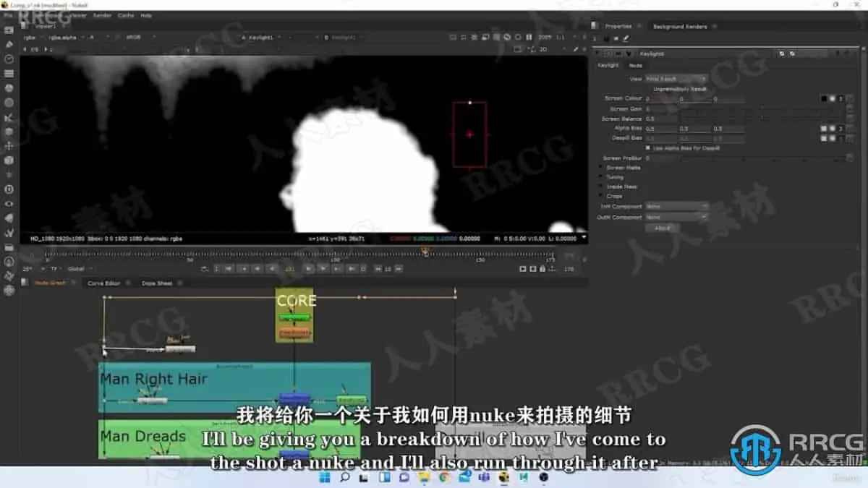Open the Channel nodes stacked-lines icon
This screenshot has width=868, height=488.
9,74
